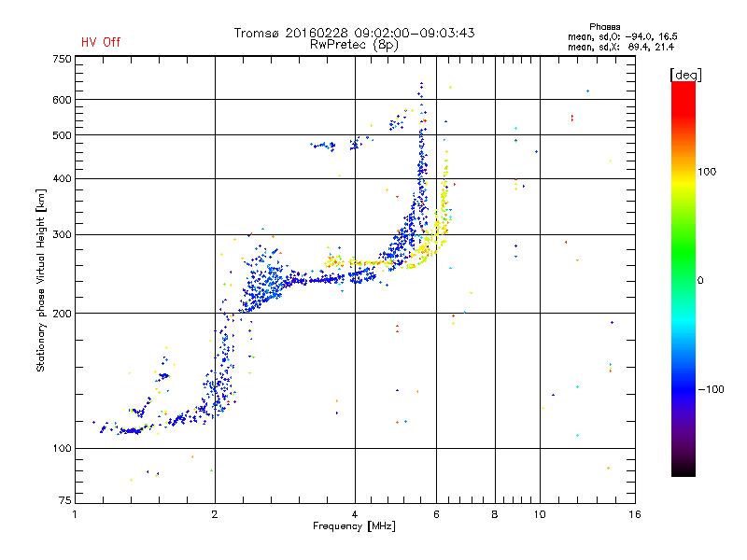This screenshot has height=560, width=747.
Task: Click the '[deg]' colorbar unit label
Action: 685,75
